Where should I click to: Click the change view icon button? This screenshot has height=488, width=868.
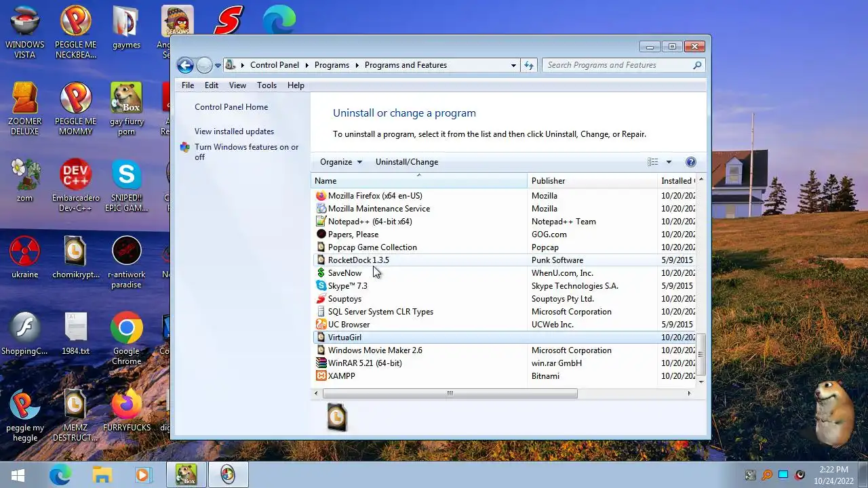click(652, 162)
